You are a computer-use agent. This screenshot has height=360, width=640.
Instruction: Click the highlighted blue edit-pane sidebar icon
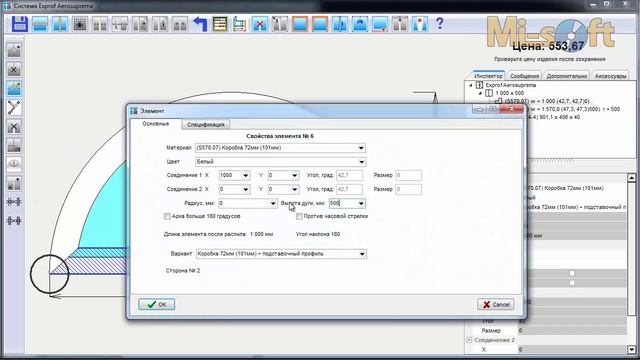point(14,89)
